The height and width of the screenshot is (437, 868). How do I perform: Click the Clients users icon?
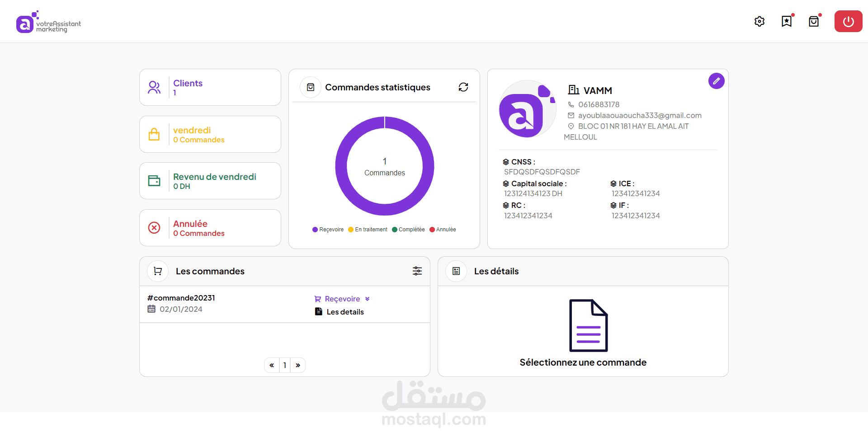coord(154,87)
